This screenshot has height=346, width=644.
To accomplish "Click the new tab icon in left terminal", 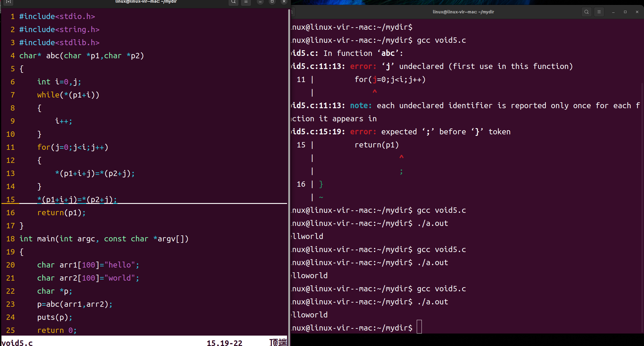I will click(8, 2).
